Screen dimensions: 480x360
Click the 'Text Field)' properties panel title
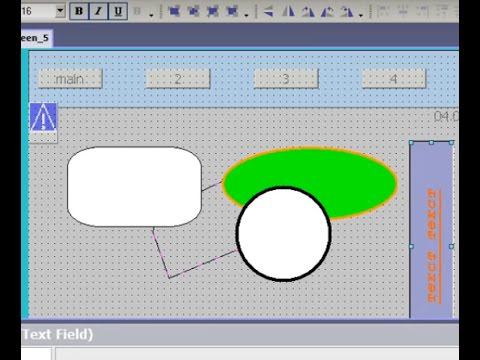[x=57, y=334]
